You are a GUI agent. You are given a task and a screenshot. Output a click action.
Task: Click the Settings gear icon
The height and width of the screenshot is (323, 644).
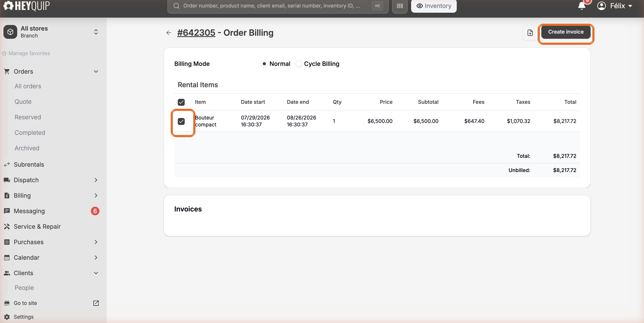pyautogui.click(x=7, y=317)
